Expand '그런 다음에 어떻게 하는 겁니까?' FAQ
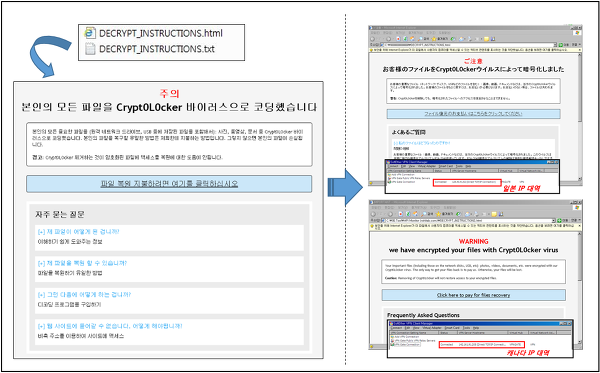This screenshot has height=373, width=600. tap(84, 295)
